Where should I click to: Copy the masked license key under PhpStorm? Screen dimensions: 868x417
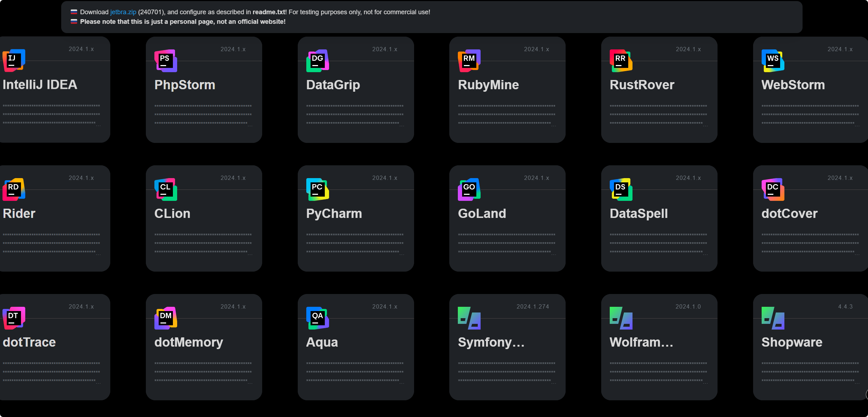click(203, 115)
